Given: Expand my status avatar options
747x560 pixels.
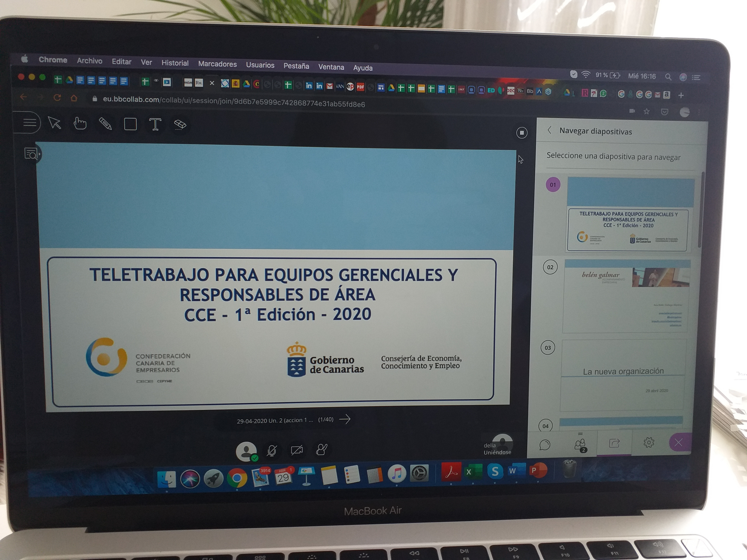Looking at the screenshot, I should coord(246,451).
